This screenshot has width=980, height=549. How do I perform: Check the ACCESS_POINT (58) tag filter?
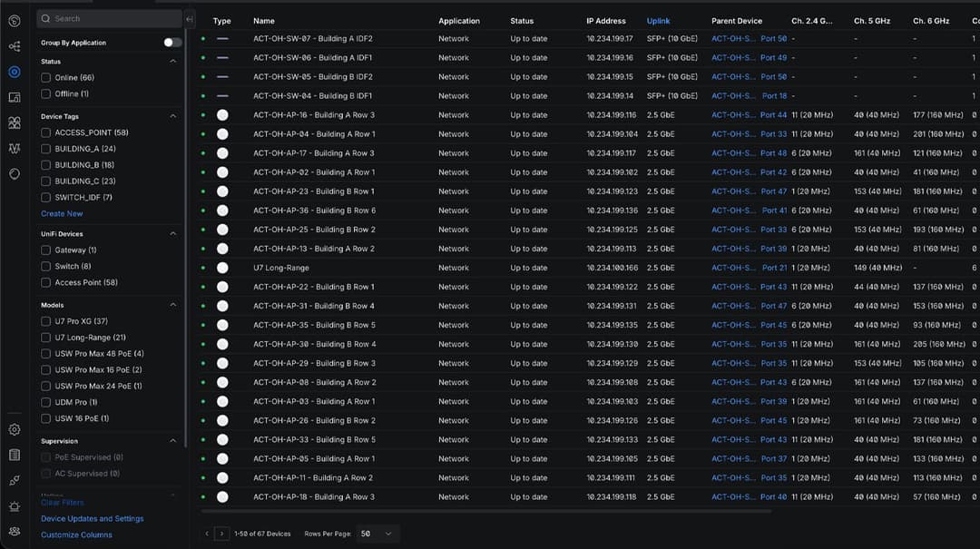point(45,132)
